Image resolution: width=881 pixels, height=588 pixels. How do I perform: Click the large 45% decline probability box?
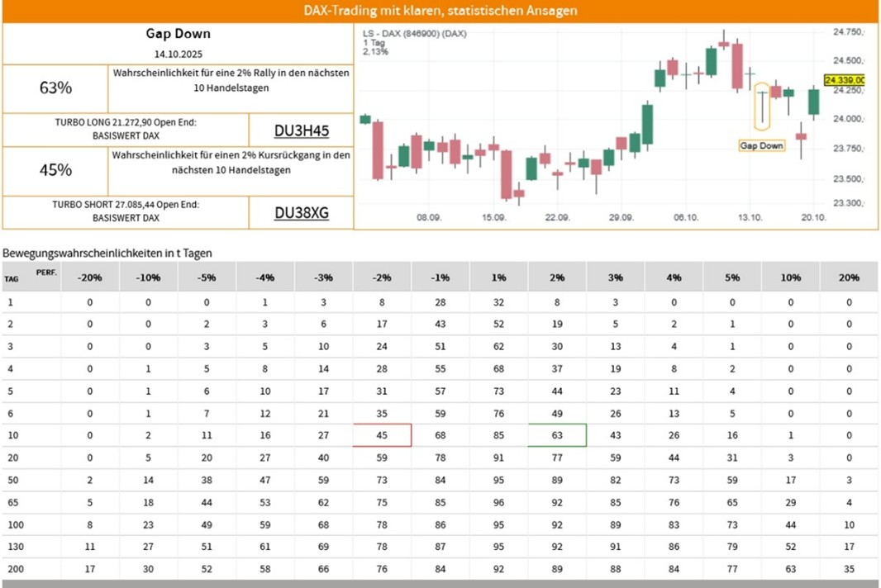click(55, 170)
